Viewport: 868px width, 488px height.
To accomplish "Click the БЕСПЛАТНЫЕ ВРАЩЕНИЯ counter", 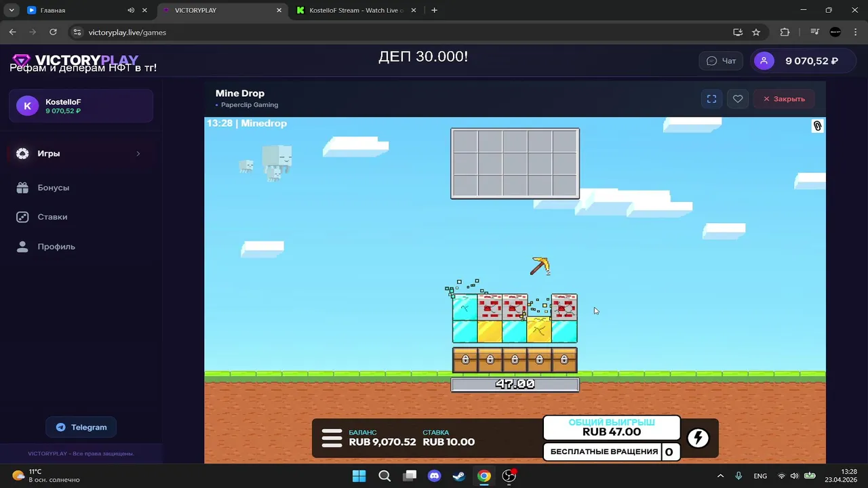I will pos(611,452).
